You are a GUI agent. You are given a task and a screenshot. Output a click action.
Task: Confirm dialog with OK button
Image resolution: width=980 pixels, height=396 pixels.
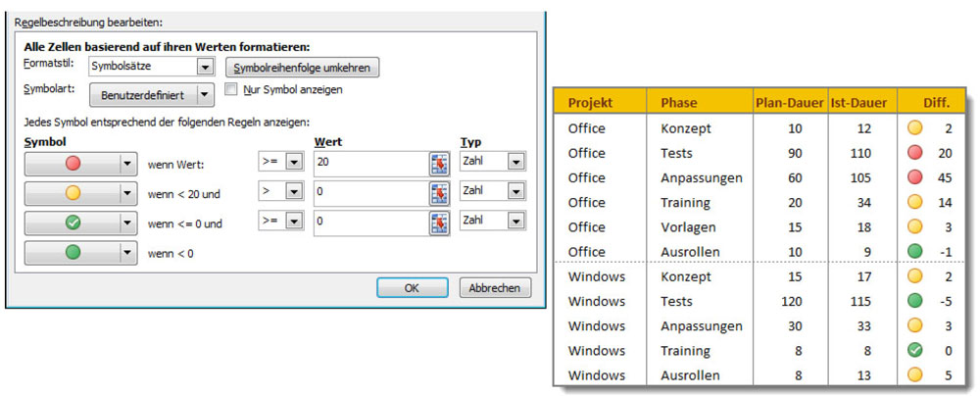point(412,288)
